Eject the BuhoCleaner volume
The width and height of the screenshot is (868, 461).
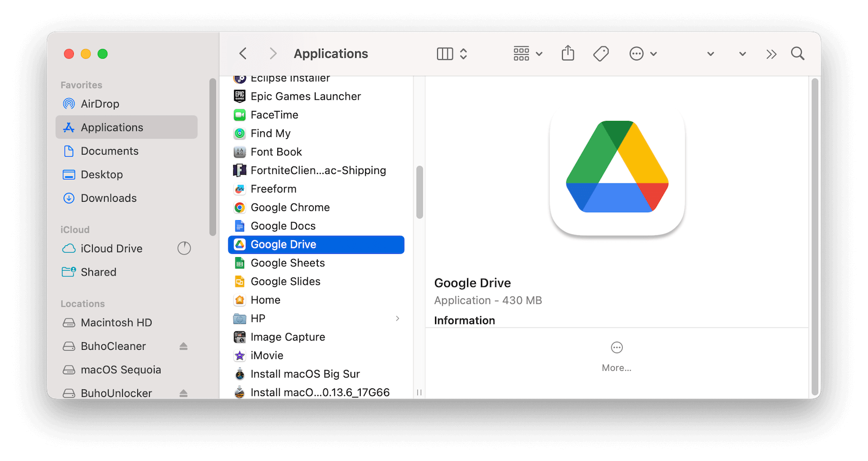click(183, 346)
